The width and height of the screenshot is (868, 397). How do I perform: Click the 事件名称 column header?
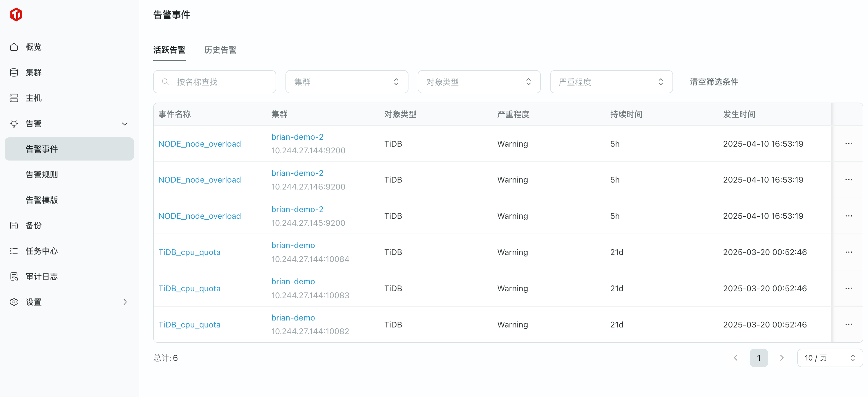(x=175, y=114)
